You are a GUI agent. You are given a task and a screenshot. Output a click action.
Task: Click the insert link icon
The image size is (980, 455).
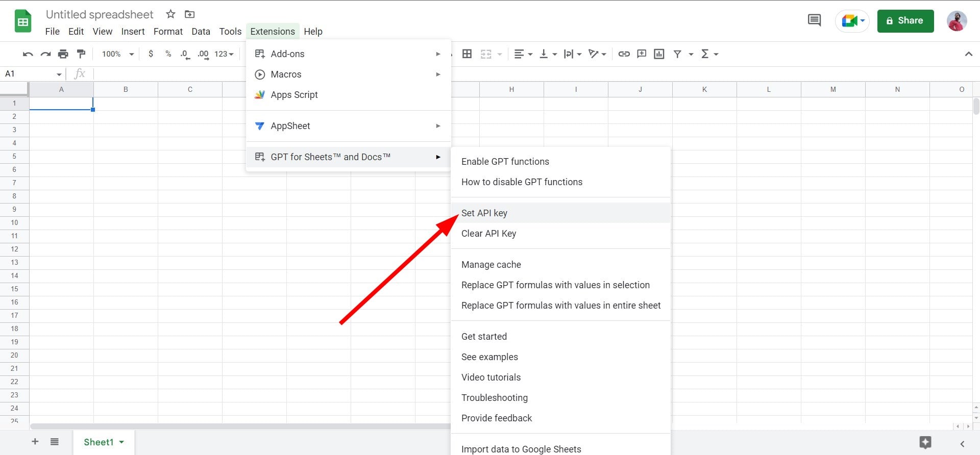click(624, 54)
